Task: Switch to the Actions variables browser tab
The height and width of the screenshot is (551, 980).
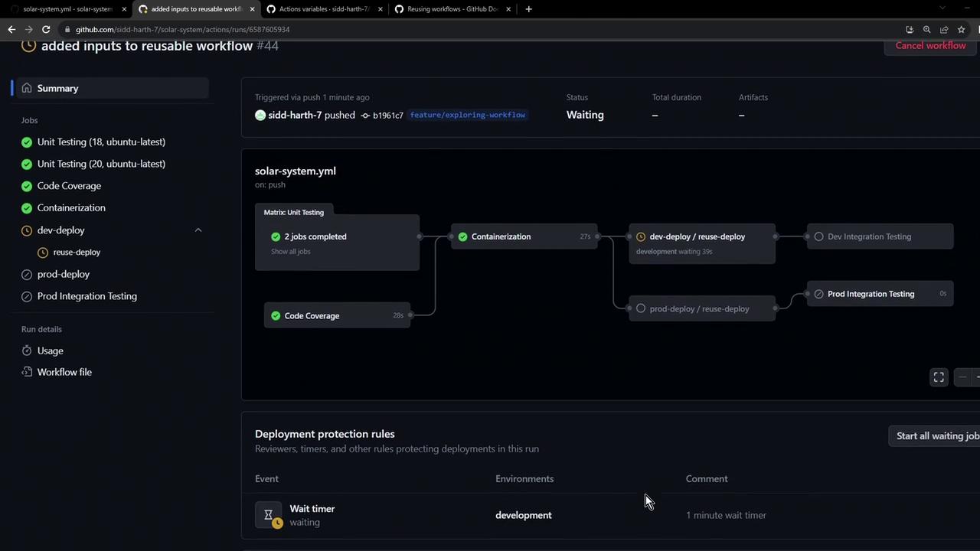Action: pos(324,9)
